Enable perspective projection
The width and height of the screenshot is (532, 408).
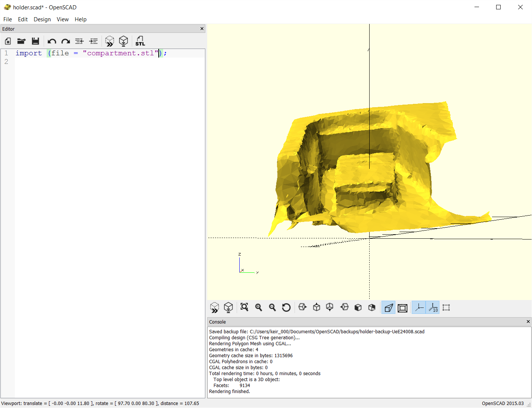389,308
